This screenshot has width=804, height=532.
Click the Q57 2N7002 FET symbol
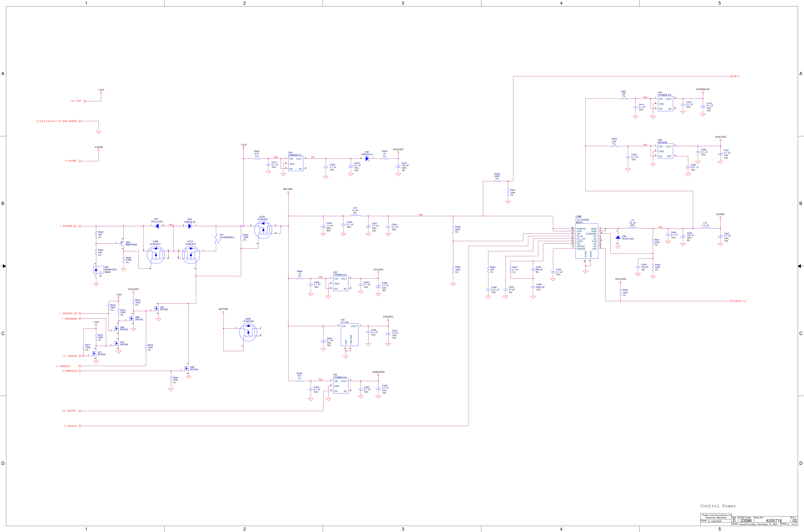point(157,308)
